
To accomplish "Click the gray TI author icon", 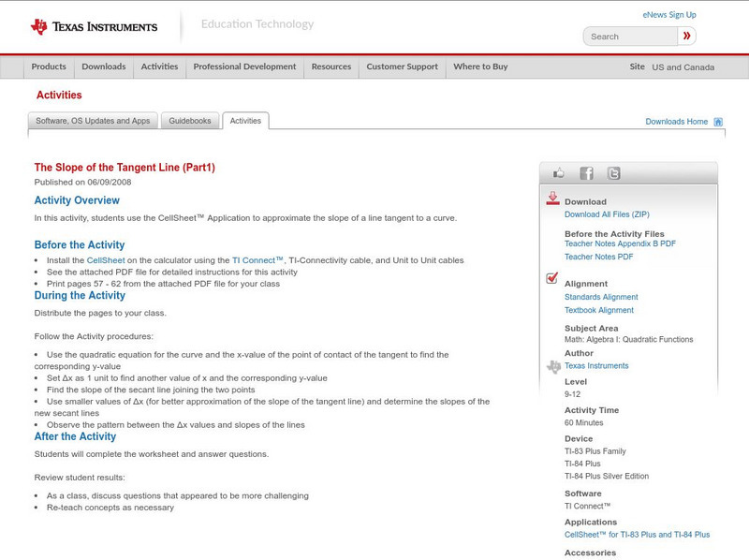I will point(553,366).
